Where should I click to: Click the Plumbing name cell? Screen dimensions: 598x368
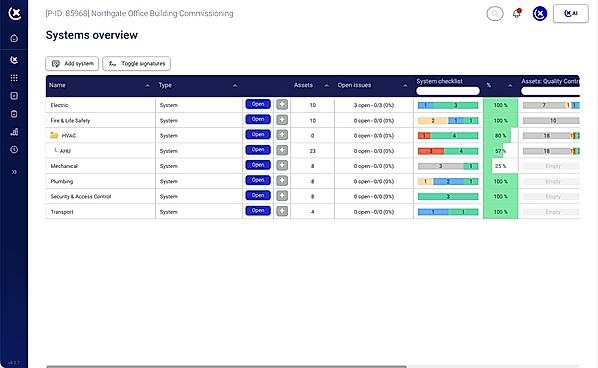coord(100,182)
